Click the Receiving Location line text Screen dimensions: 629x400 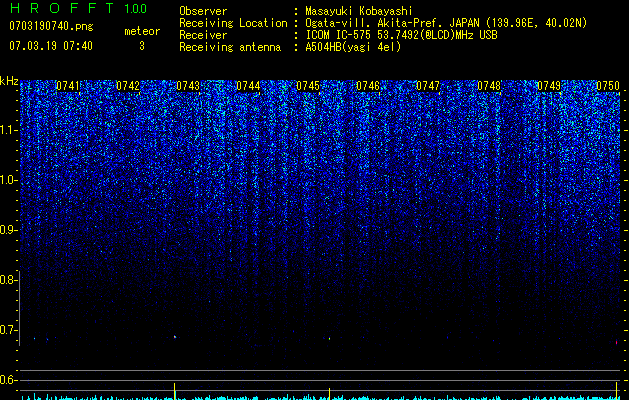click(383, 23)
